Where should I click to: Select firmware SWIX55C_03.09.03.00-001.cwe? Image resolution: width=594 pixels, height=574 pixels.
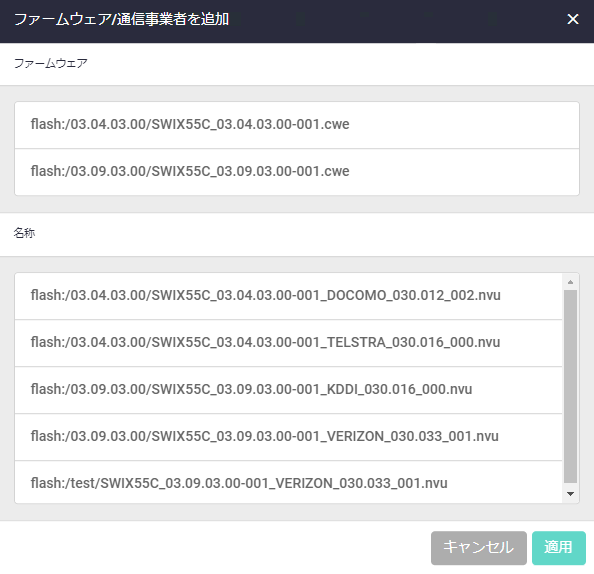[297, 172]
